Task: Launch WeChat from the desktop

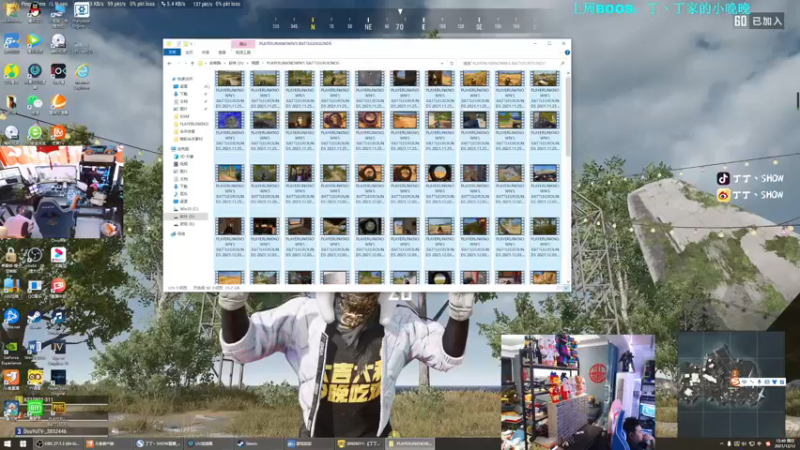Action: (34, 102)
